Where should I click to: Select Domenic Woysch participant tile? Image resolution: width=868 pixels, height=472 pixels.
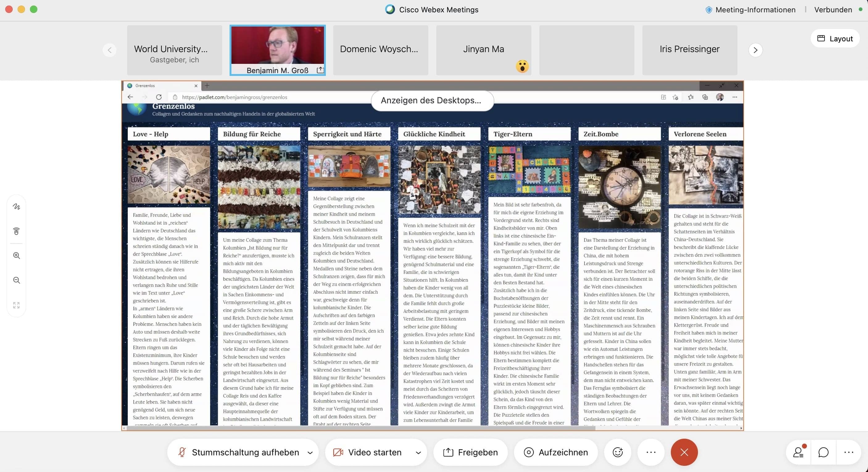coord(380,50)
